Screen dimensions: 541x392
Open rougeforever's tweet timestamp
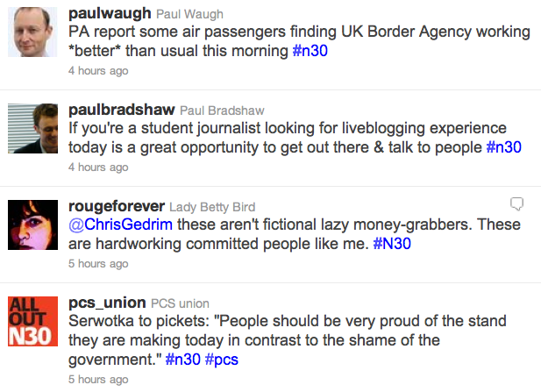pos(98,263)
